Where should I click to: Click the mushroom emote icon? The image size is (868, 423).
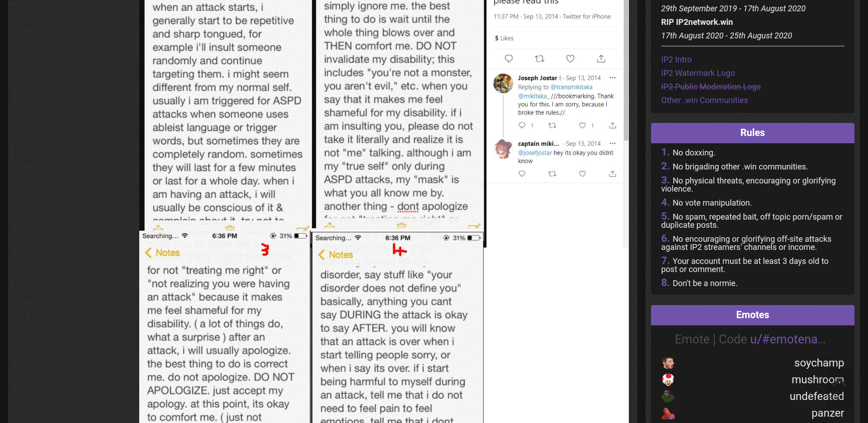pyautogui.click(x=668, y=380)
